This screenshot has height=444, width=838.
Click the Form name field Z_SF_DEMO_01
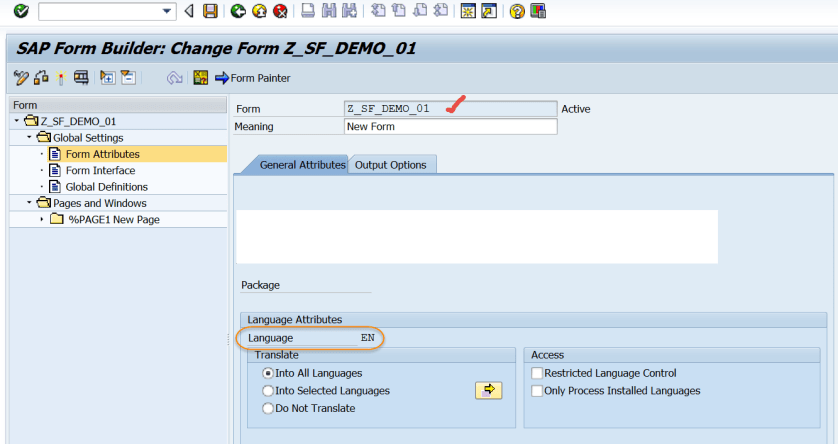click(451, 108)
